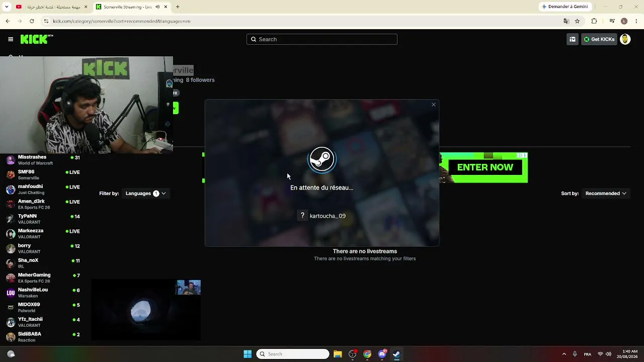The image size is (644, 362).
Task: Open the Chrome tab search dropdown arrow
Action: [x=7, y=7]
